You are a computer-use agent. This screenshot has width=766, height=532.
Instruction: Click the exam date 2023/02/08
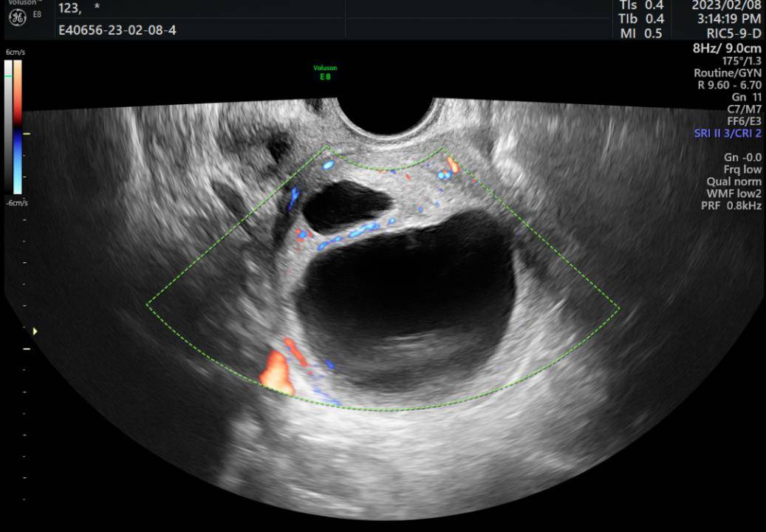pos(726,6)
